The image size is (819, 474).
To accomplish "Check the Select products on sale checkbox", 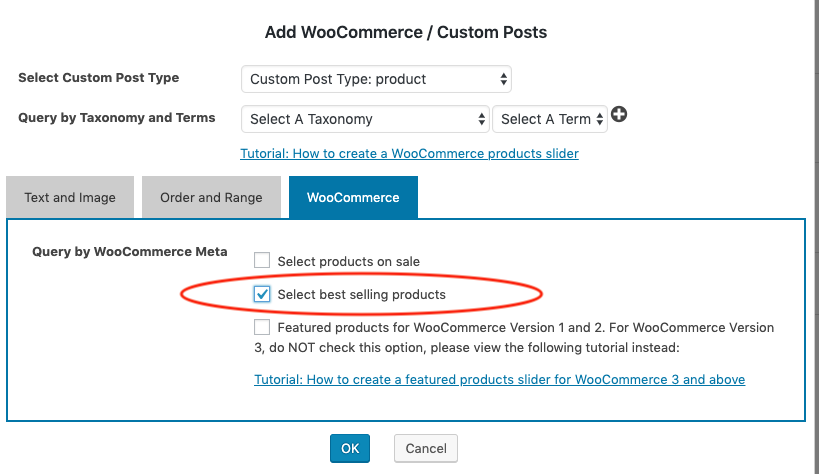I will click(x=262, y=261).
